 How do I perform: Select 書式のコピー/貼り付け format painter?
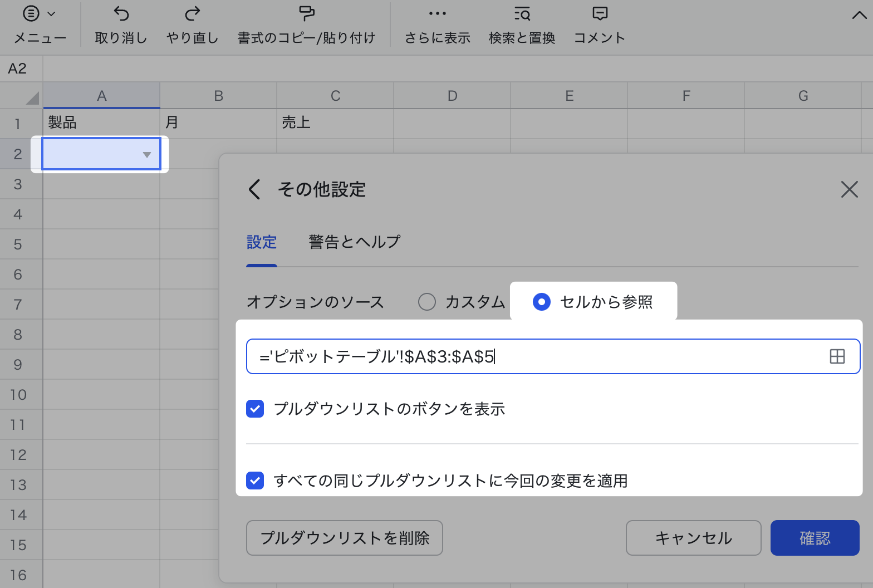click(306, 14)
